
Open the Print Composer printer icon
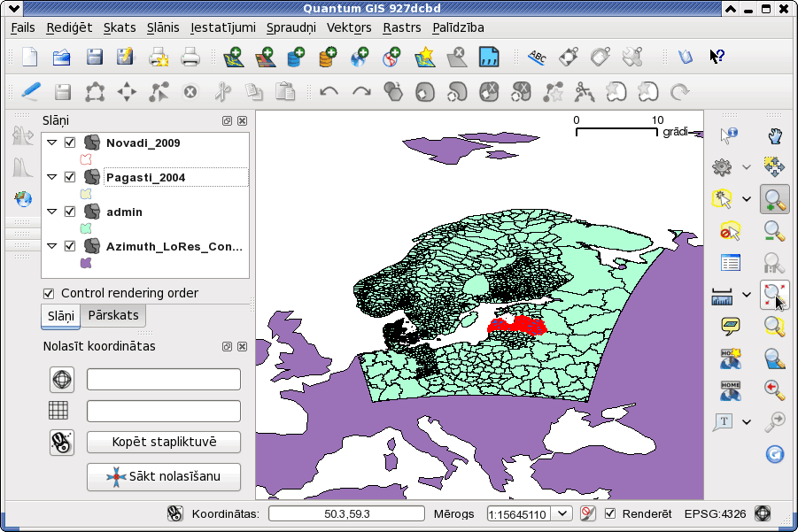point(159,57)
